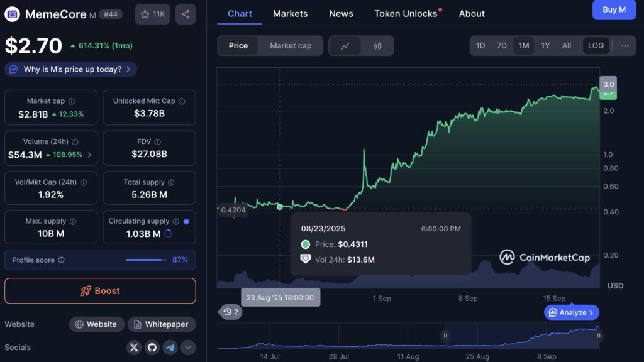This screenshot has width=644, height=362.
Task: Toggle chart view to Market cap
Action: (291, 45)
